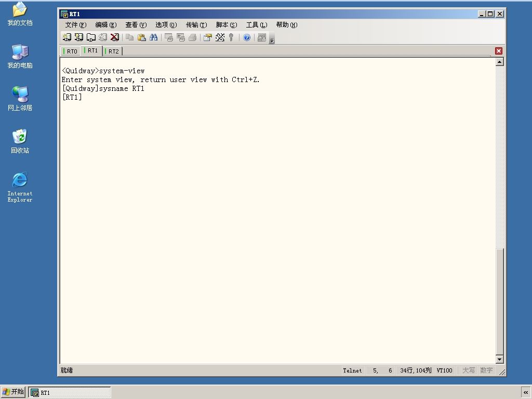The width and height of the screenshot is (532, 399).
Task: Open the 开始 Start menu
Action: (13, 392)
